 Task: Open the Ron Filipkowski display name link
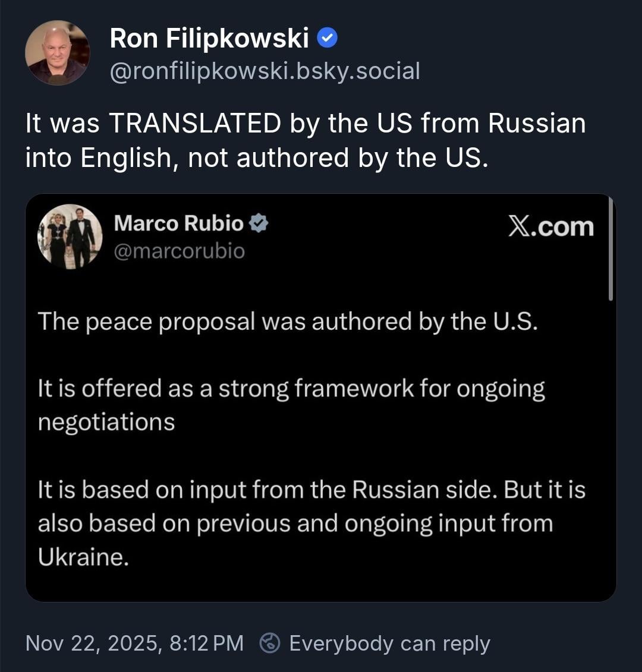click(209, 39)
